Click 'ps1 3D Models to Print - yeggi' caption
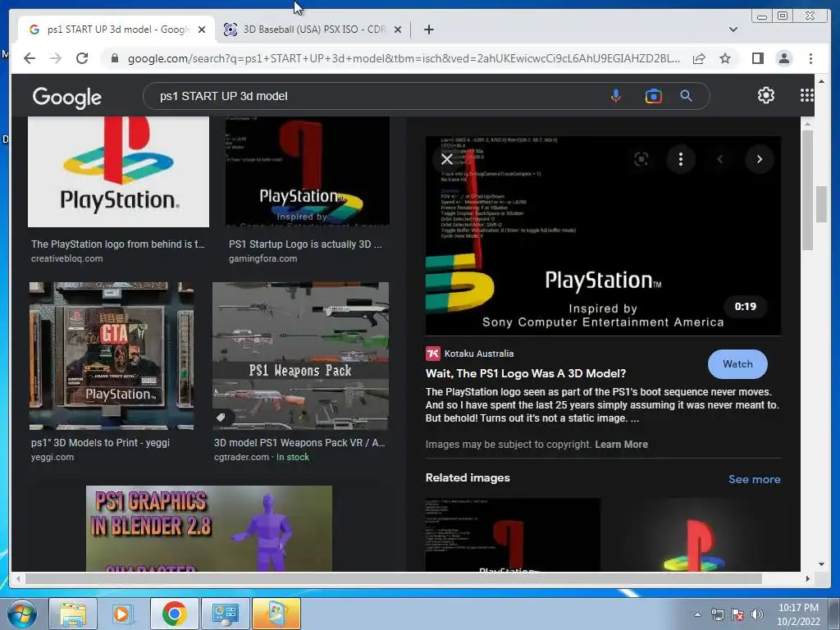 click(100, 443)
